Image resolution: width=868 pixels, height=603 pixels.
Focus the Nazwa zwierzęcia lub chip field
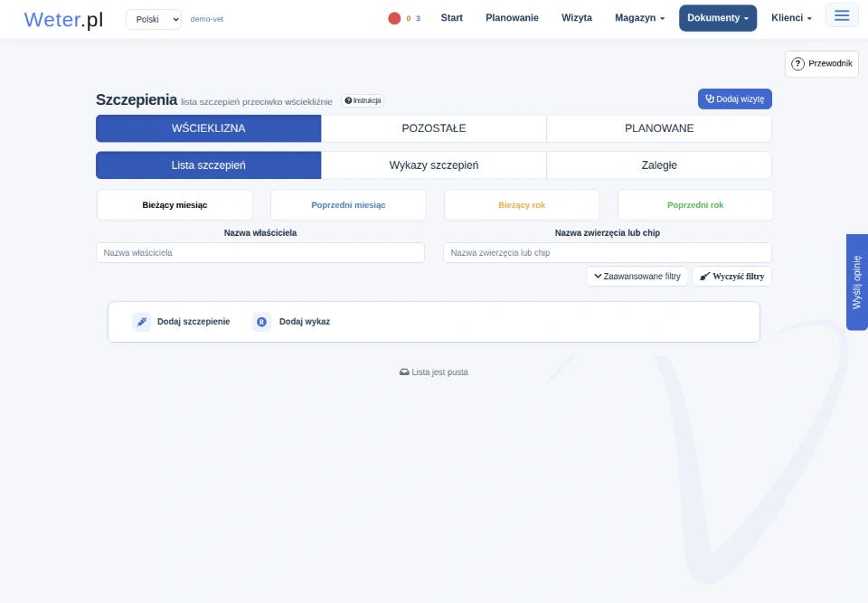[608, 252]
